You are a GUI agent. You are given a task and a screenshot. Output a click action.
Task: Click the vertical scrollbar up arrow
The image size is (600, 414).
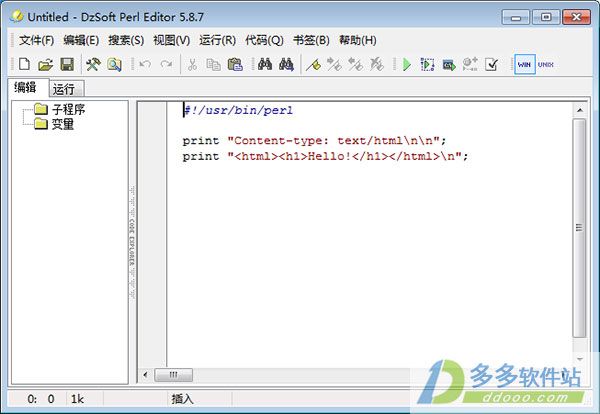[x=580, y=110]
